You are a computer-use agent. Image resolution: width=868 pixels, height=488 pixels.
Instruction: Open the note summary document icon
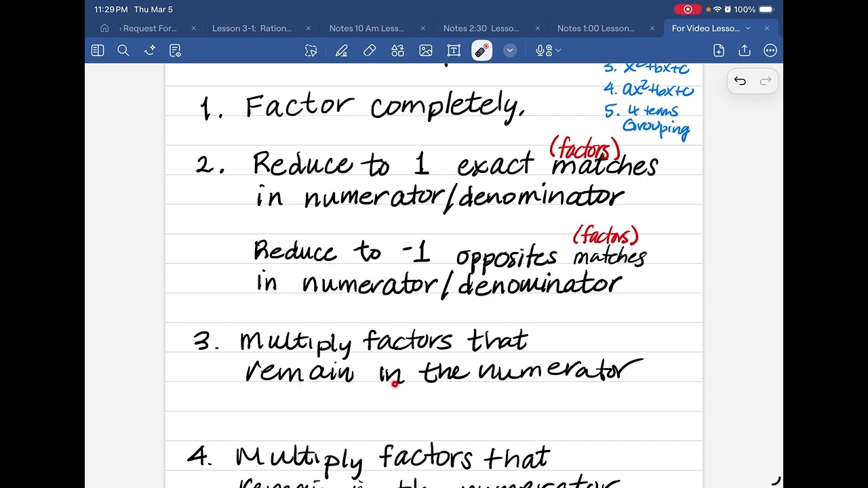click(x=175, y=50)
